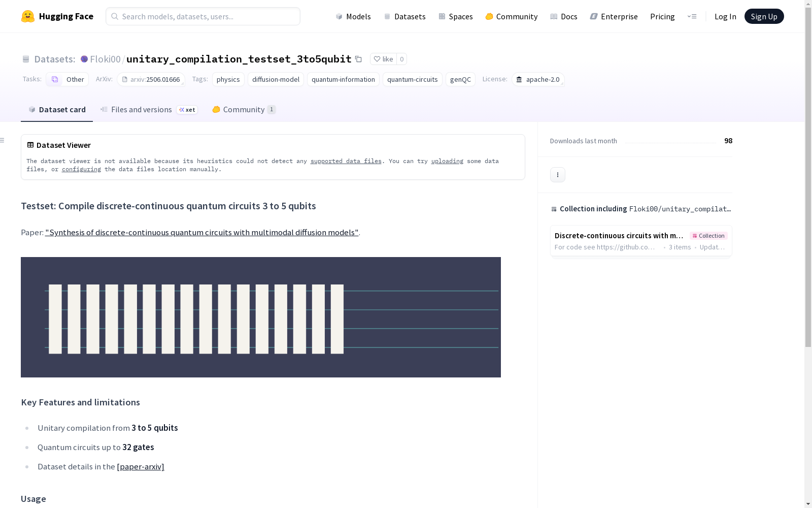Filter by the diffusion-model tag
This screenshot has width=812, height=508.
click(276, 79)
